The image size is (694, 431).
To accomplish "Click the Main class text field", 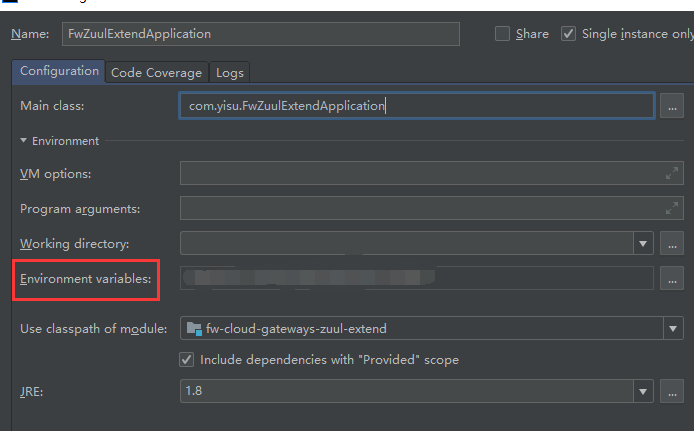I will click(416, 105).
